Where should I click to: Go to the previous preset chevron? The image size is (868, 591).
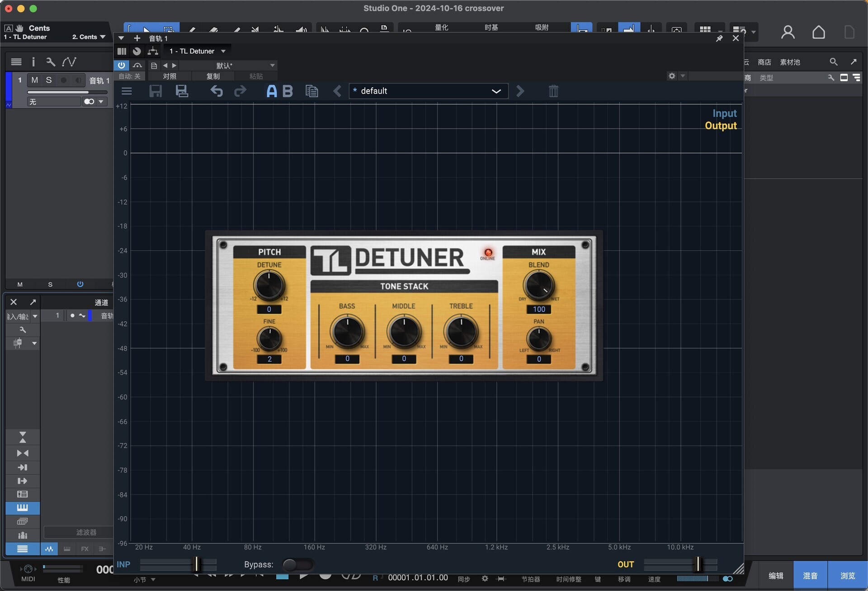pos(337,91)
